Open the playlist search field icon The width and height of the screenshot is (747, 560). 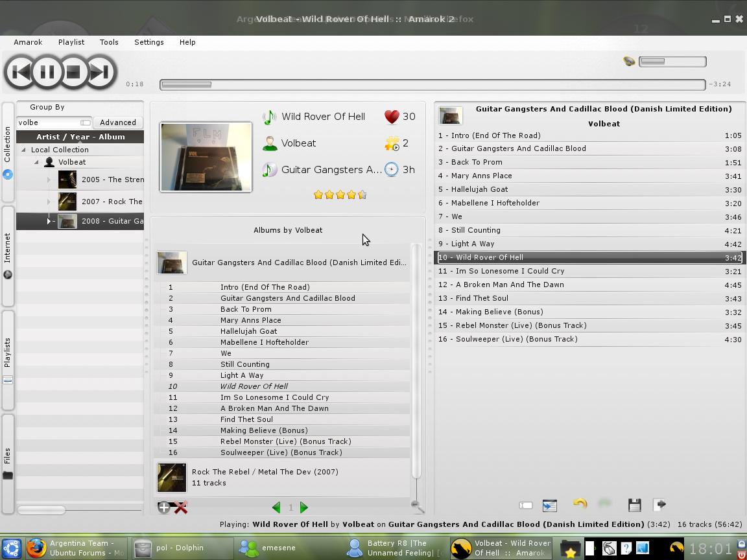pyautogui.click(x=525, y=506)
